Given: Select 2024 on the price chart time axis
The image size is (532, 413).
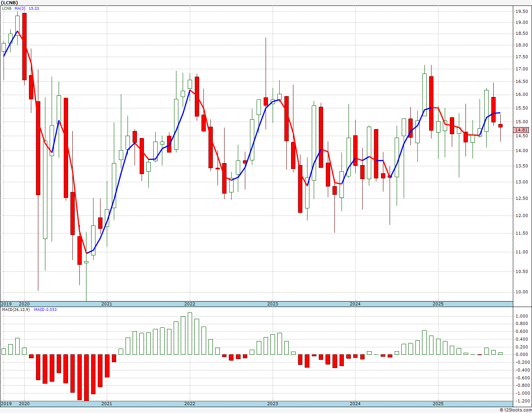Looking at the screenshot, I should (355, 304).
